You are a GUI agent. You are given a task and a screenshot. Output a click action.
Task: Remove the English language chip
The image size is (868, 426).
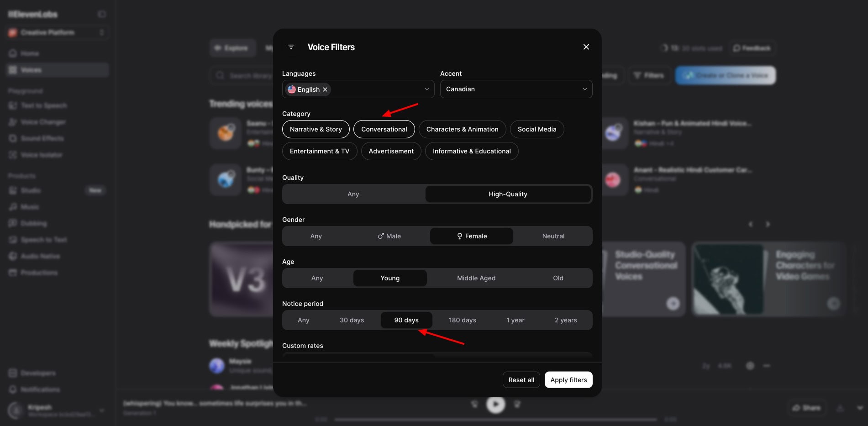pyautogui.click(x=325, y=89)
